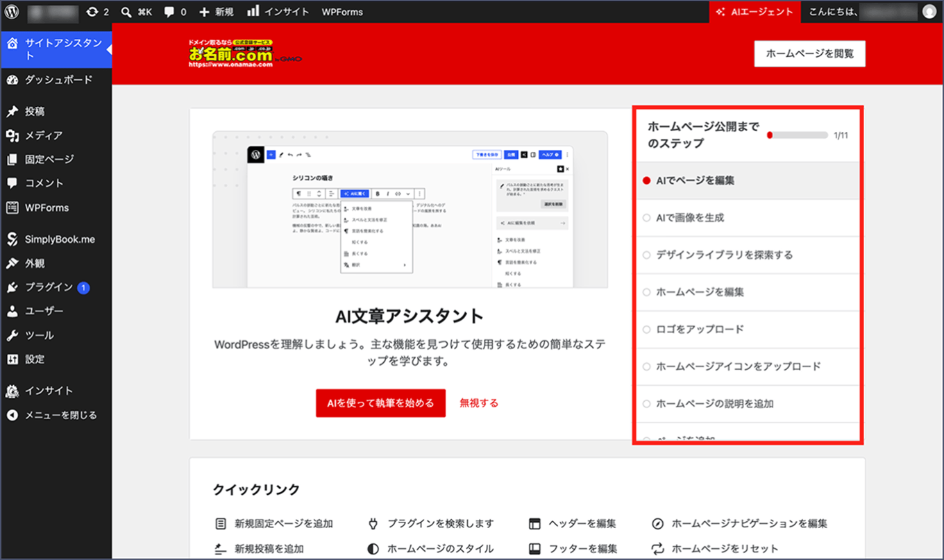Open インサイト bar chart in admin bar
Viewport: 944px width, 560px height.
tap(253, 12)
